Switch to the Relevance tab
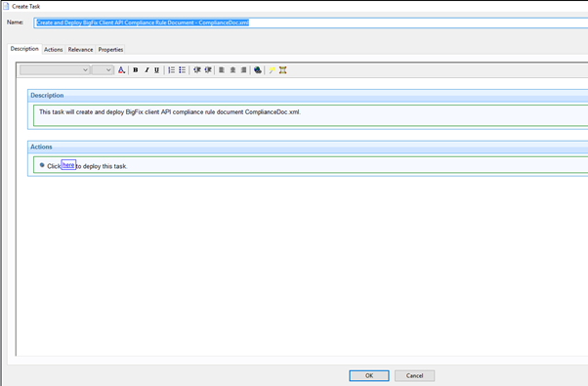 (80, 50)
